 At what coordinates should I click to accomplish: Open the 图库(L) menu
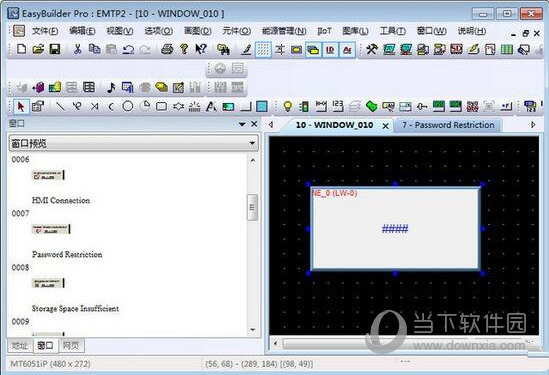pyautogui.click(x=355, y=31)
